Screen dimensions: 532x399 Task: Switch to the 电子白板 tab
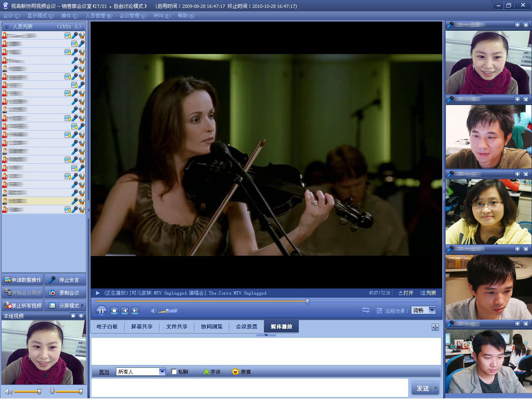click(107, 327)
